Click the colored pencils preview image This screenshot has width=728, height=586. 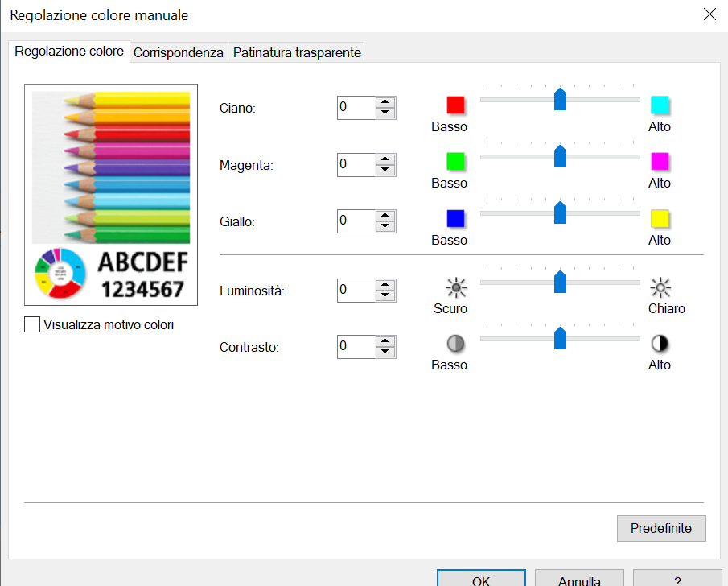pyautogui.click(x=111, y=167)
